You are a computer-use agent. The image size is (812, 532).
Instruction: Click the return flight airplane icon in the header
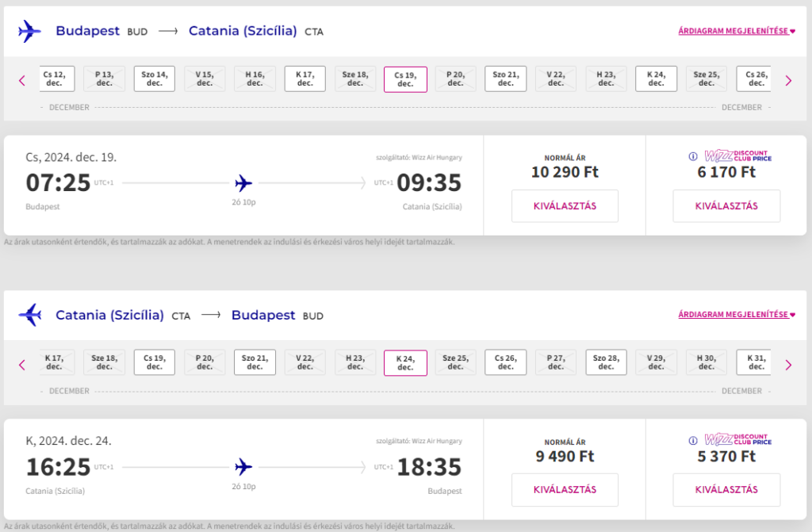(29, 316)
